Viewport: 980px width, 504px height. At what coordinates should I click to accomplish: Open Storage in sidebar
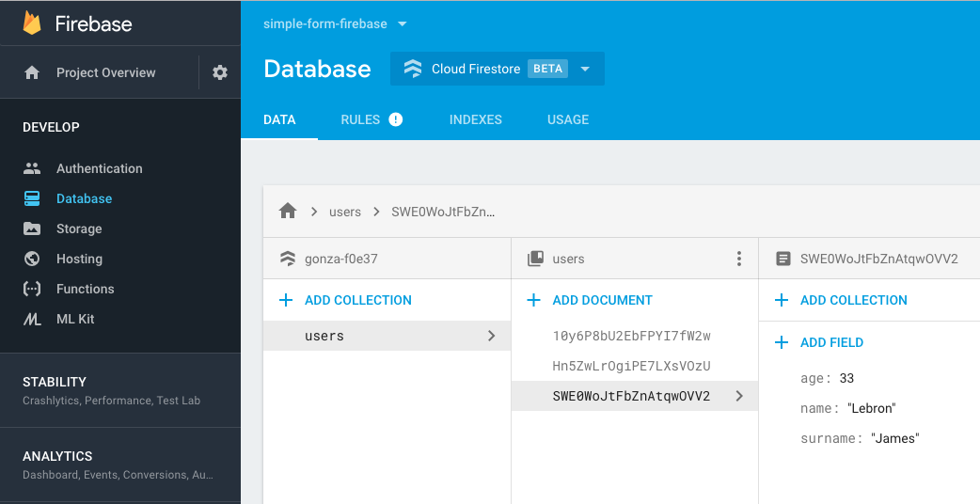79,228
